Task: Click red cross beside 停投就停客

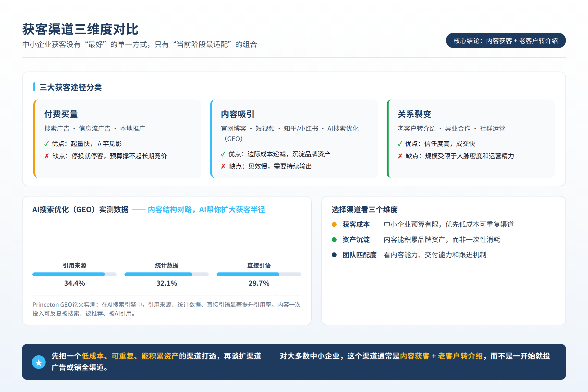Action: [47, 156]
